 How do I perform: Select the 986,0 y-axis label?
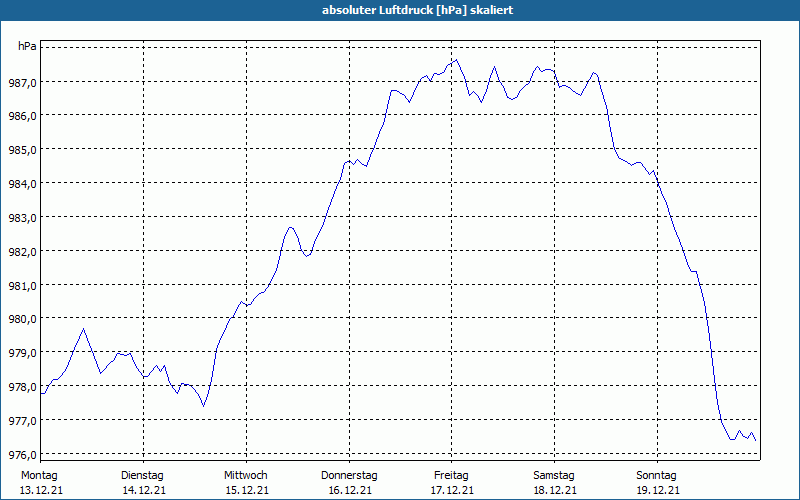22,116
